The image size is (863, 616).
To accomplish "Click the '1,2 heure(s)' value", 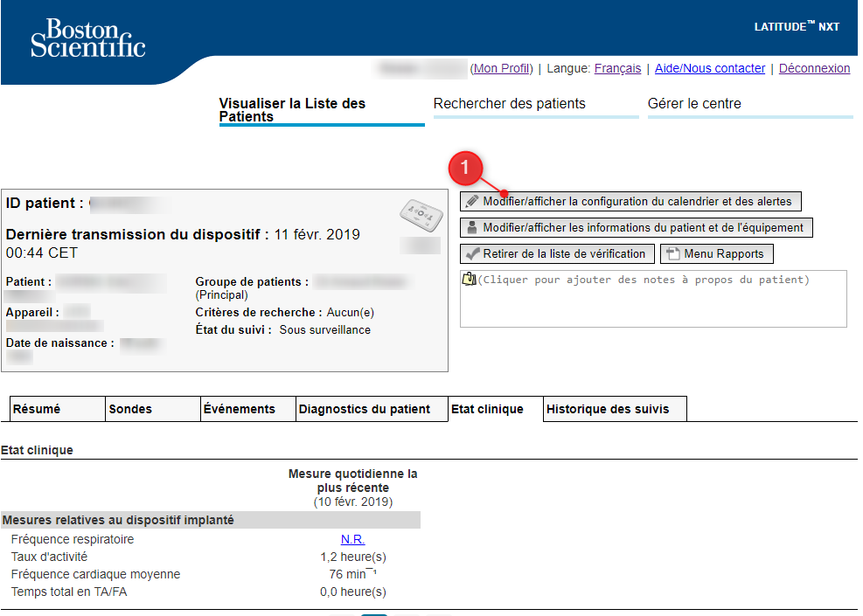I will click(x=353, y=557).
